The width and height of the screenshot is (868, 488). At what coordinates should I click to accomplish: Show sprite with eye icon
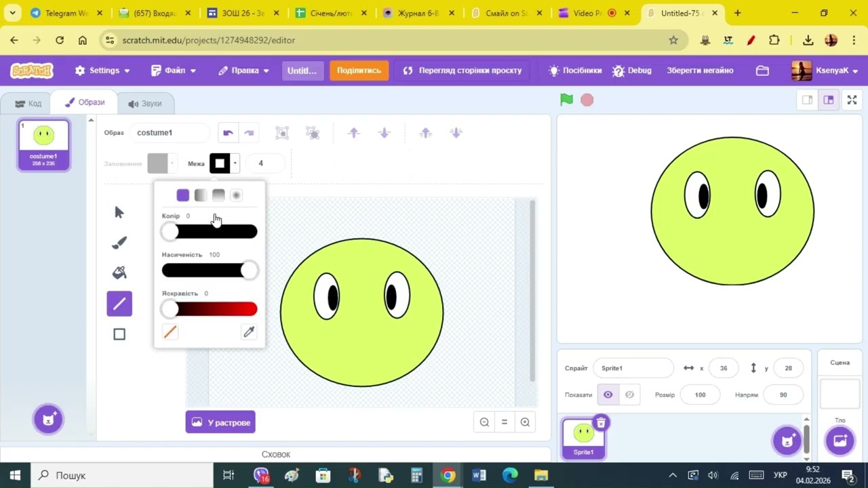click(608, 395)
